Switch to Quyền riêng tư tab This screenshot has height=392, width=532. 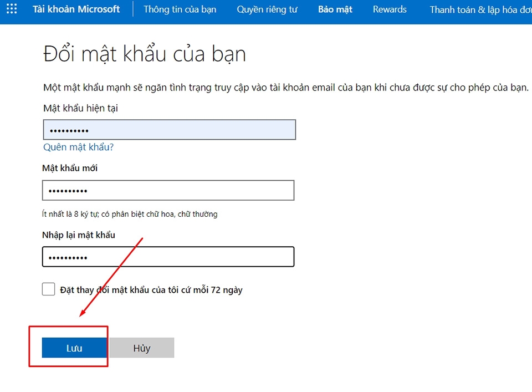click(267, 9)
